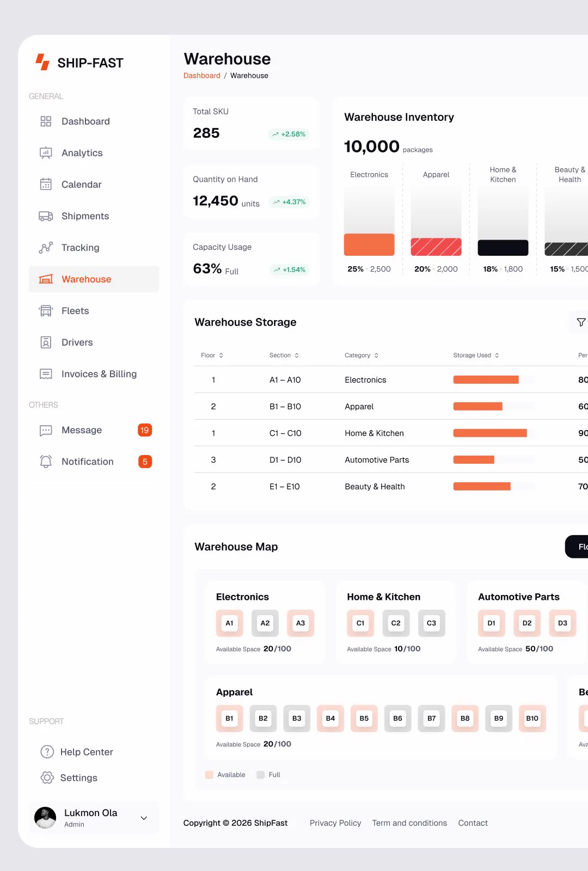
Task: Click the Message chat bubble icon
Action: coord(46,431)
